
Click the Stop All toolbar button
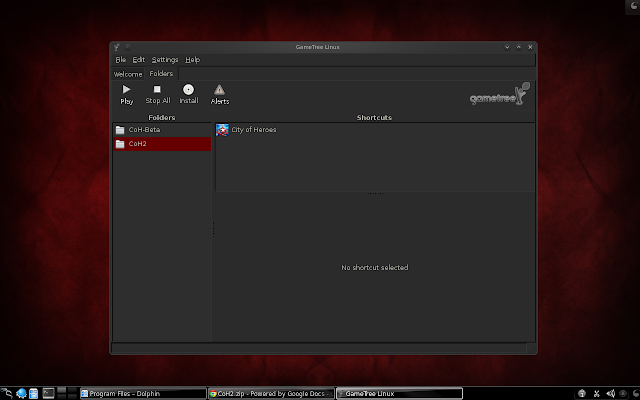point(158,95)
